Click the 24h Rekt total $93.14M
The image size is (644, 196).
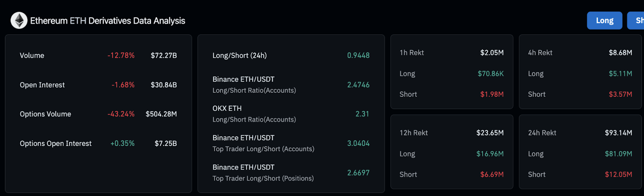click(618, 133)
